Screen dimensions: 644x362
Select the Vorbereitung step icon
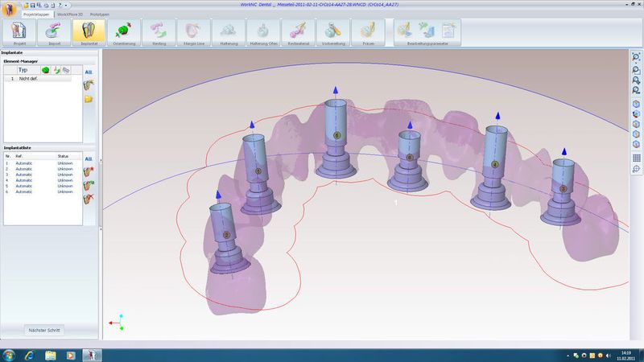332,32
